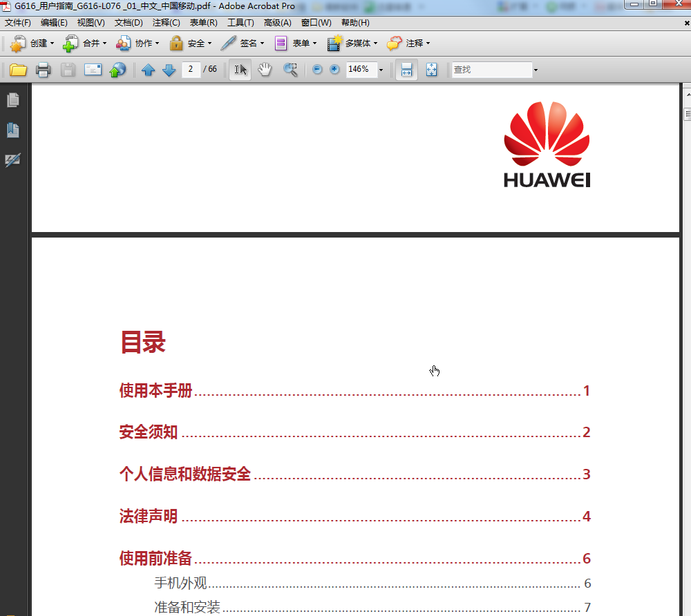Select the Marquee Zoom magnifier tool
This screenshot has width=691, height=616.
pos(290,70)
